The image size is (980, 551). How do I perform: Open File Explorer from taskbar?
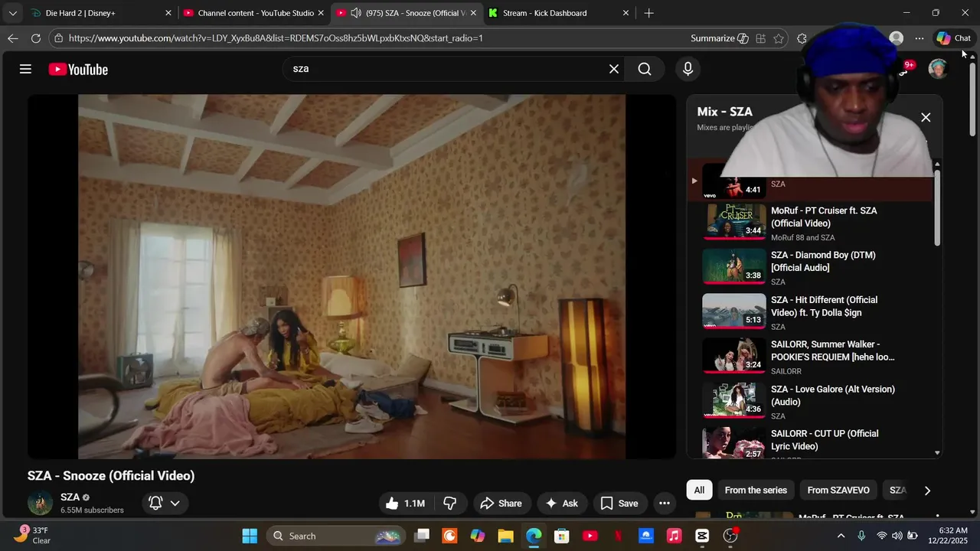click(505, 536)
